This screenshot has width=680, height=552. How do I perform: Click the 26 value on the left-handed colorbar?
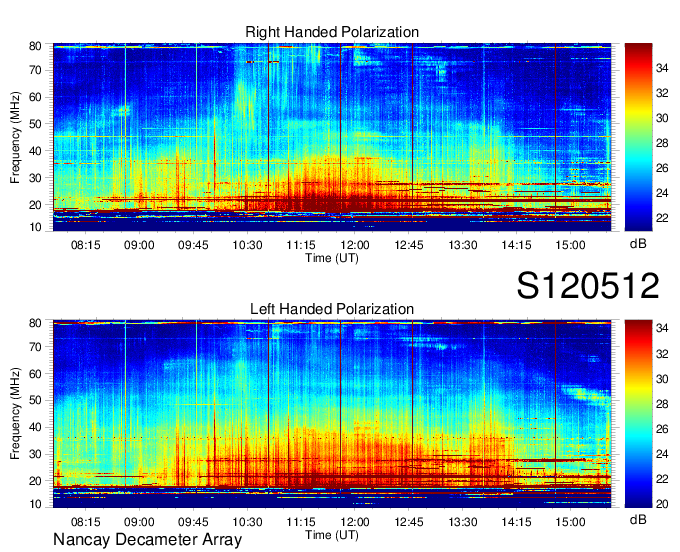(662, 429)
